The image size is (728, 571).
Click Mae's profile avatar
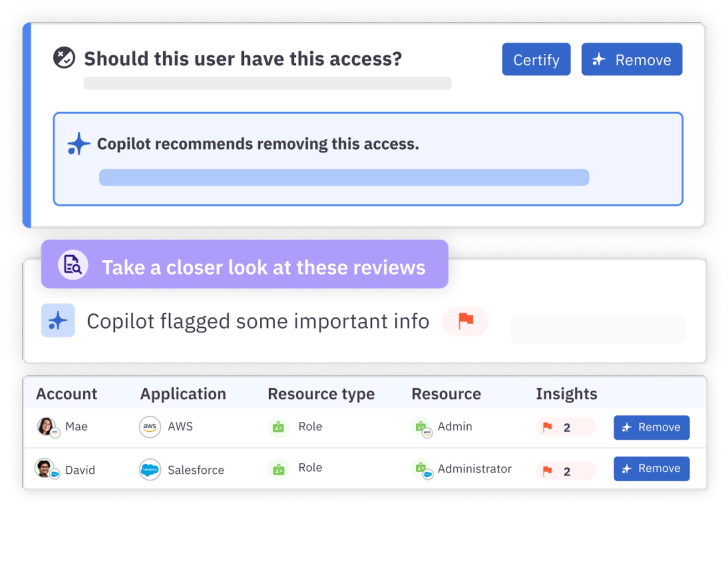point(46,426)
